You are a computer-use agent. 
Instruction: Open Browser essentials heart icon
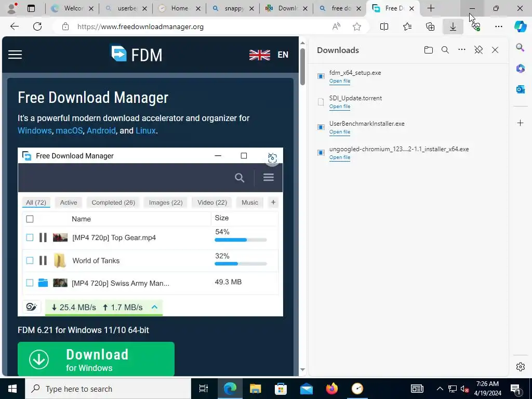476,26
